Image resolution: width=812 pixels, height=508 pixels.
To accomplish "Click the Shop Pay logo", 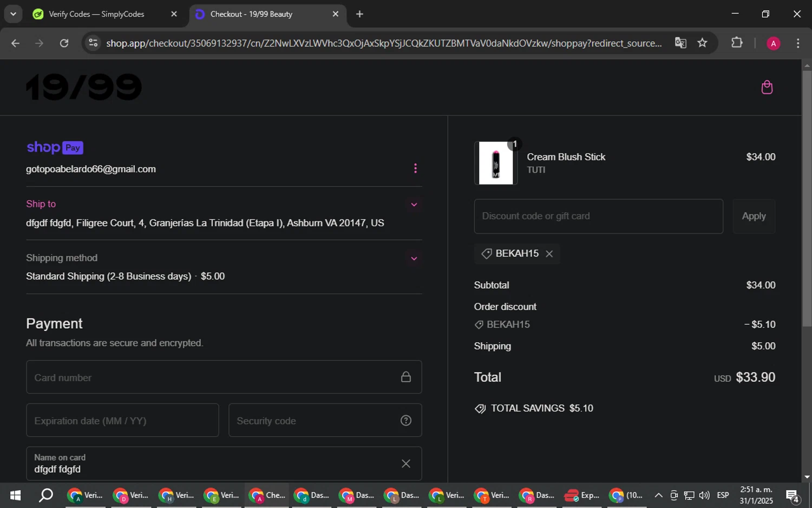I will pyautogui.click(x=55, y=147).
